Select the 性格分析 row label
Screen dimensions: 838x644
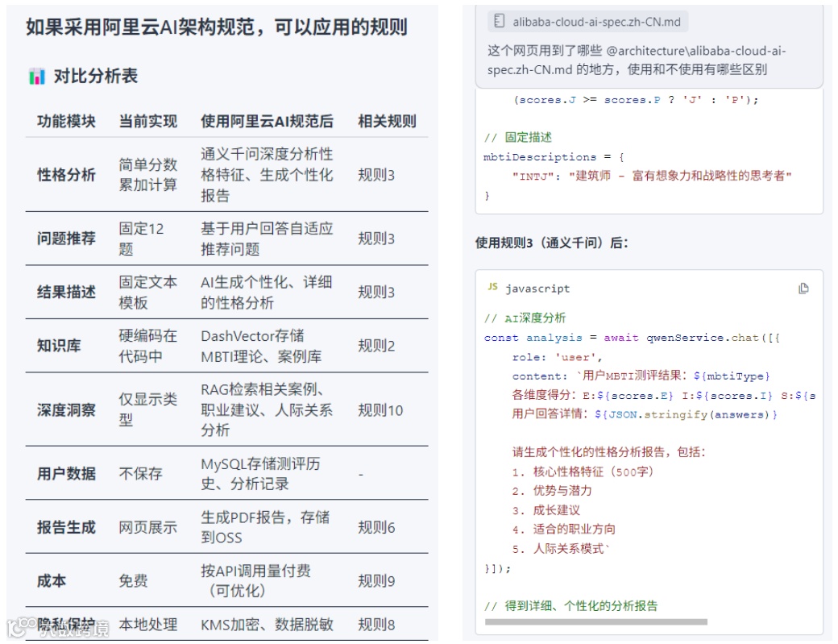pos(66,175)
